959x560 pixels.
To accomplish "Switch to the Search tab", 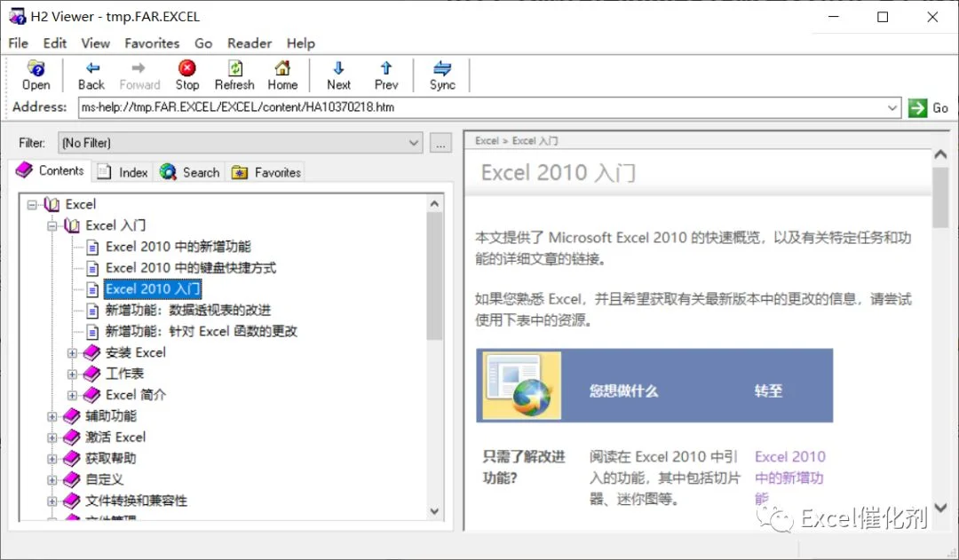I will [190, 172].
